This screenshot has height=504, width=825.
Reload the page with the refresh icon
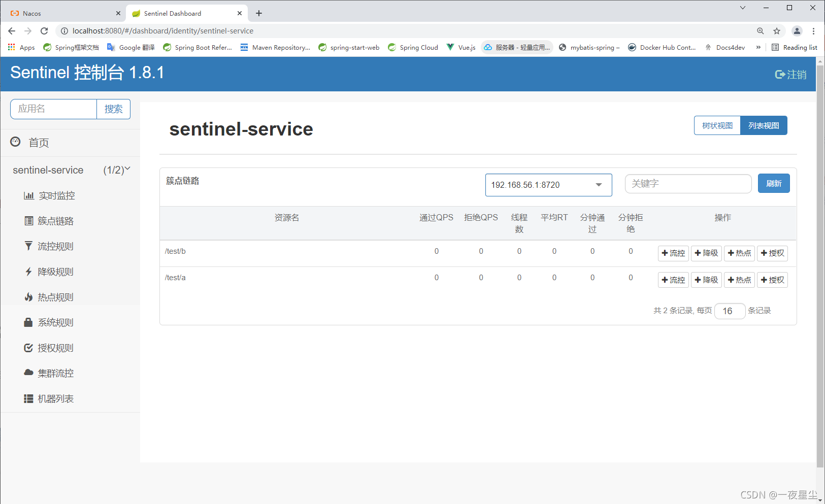[x=44, y=31]
